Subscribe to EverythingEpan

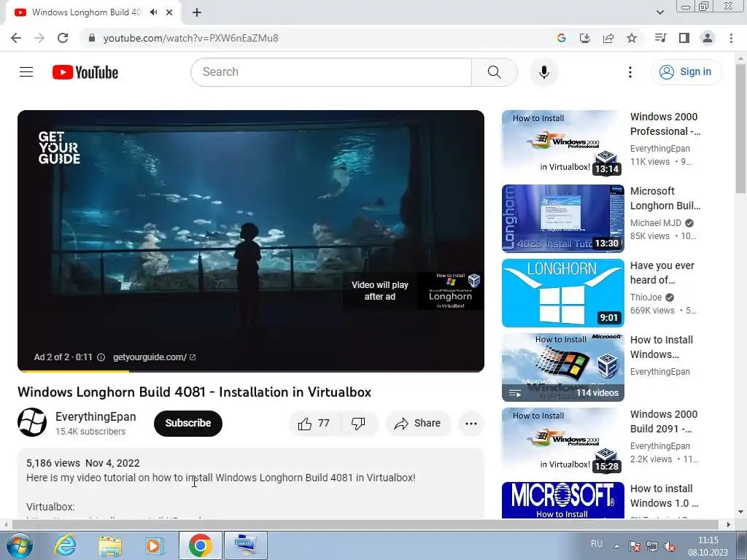point(187,424)
